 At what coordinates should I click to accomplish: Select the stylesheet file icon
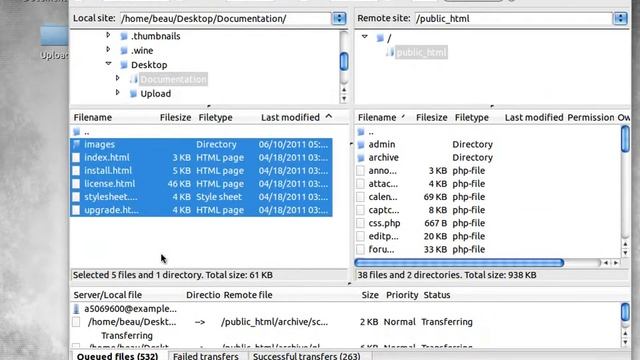pos(76,197)
